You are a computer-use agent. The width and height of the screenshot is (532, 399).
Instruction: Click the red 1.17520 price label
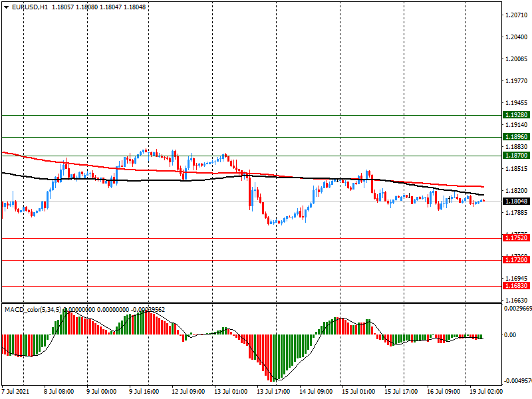(516, 238)
